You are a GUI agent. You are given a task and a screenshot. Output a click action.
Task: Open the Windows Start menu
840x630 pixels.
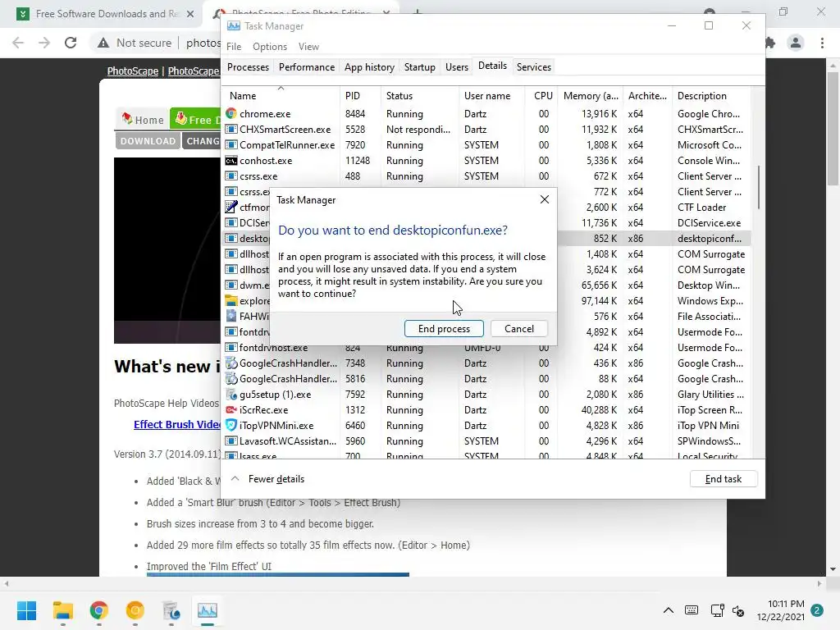coord(27,610)
